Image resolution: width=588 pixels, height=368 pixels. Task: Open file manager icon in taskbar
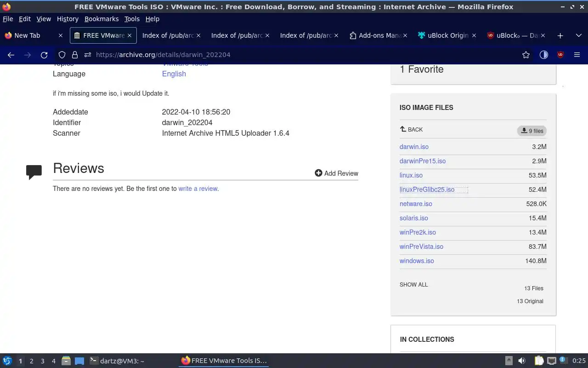[66, 361]
